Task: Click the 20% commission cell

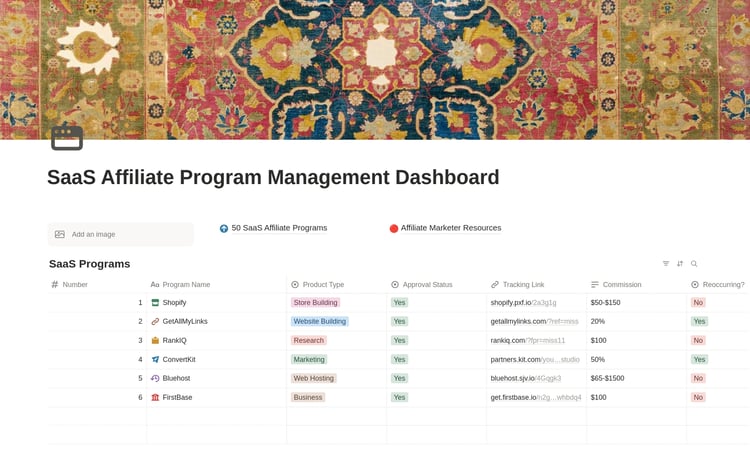Action: point(637,322)
